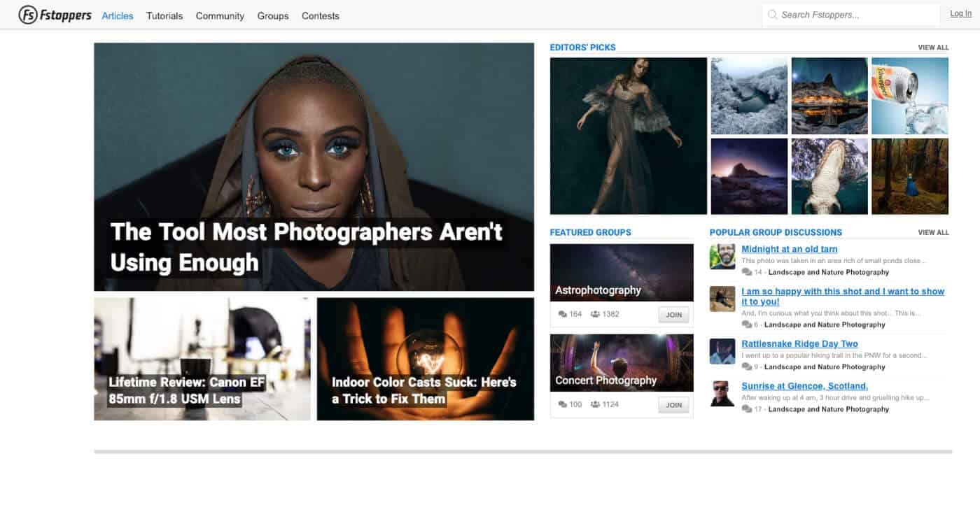Image resolution: width=980 pixels, height=519 pixels.
Task: Click the Featured Groups heading
Action: [591, 232]
